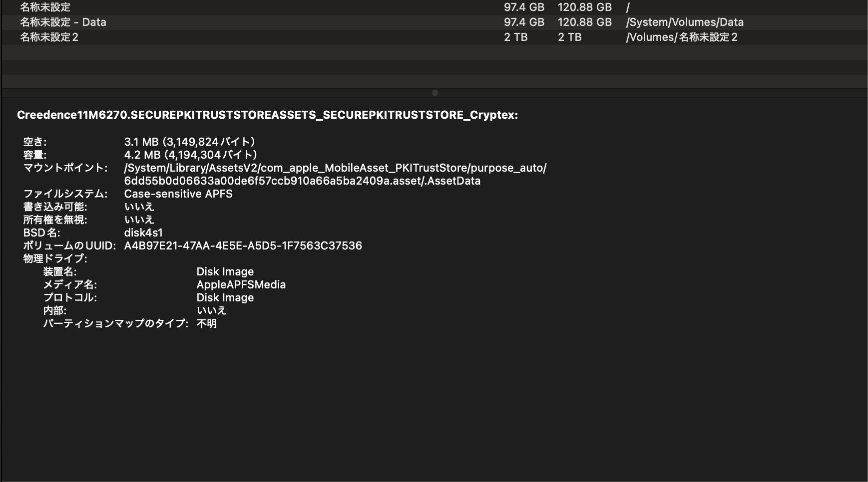The width and height of the screenshot is (868, 482).
Task: Click the 不明 partition map type value
Action: 206,323
